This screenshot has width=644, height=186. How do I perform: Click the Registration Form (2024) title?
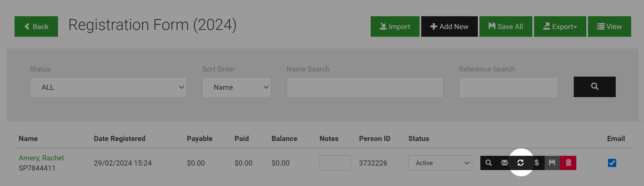click(153, 25)
